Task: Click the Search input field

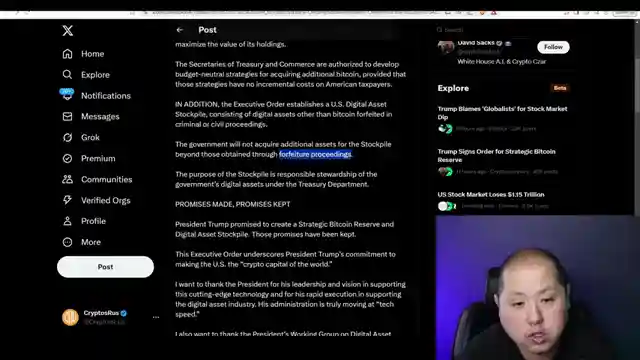Action: pos(503,30)
